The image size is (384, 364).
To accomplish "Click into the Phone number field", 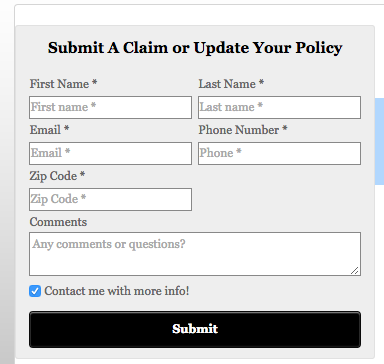I will (279, 153).
